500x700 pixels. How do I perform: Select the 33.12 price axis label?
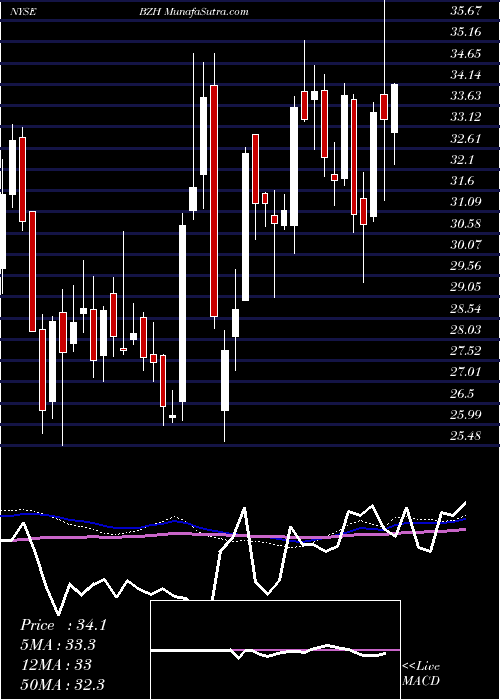[x=466, y=117]
